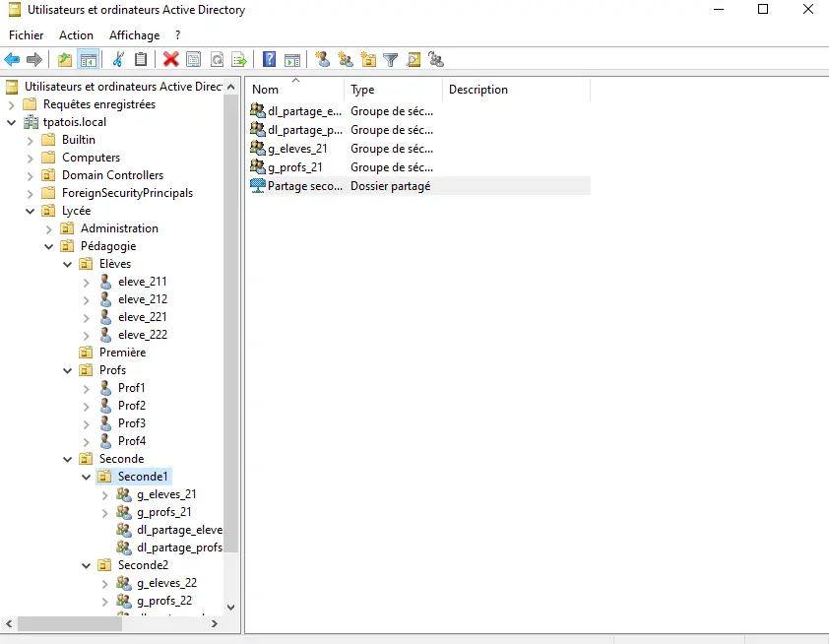Collapse the tpatois.local domain node
The width and height of the screenshot is (829, 644).
12,122
